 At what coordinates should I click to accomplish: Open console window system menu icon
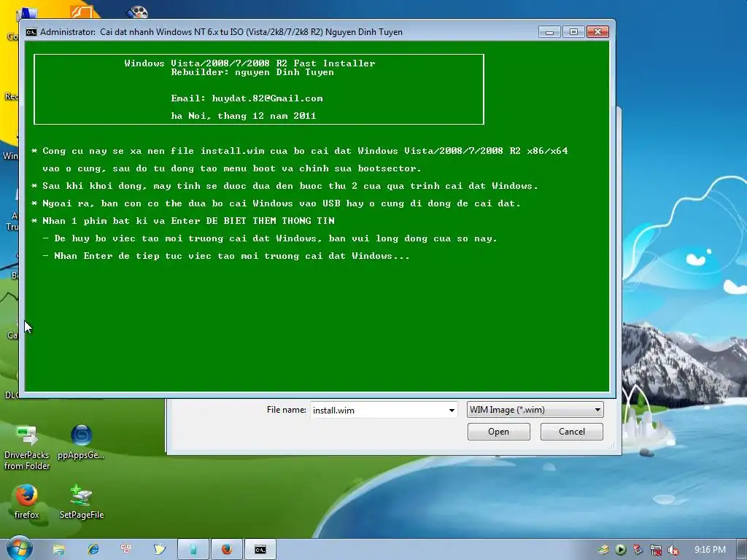point(31,32)
